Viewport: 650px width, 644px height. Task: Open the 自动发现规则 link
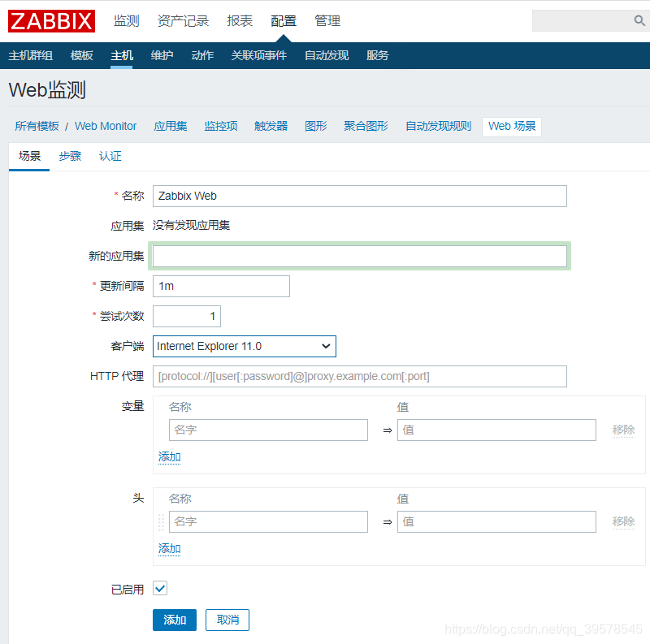438,126
